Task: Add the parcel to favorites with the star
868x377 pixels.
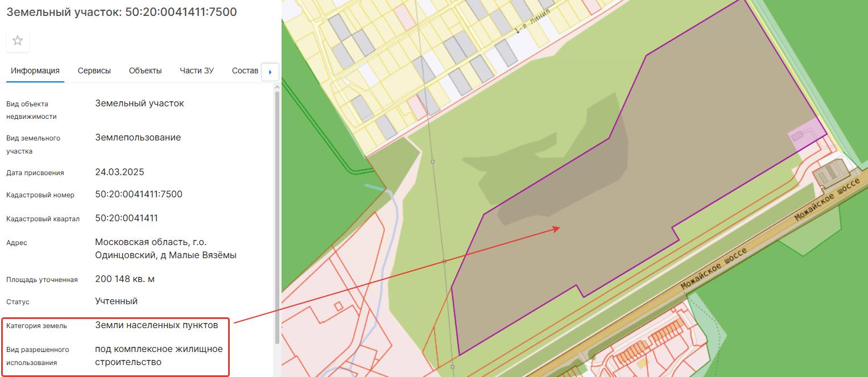Action: [x=18, y=40]
